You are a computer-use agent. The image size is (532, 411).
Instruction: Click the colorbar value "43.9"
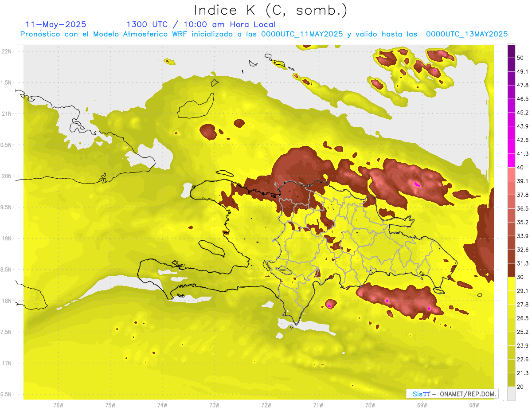[x=522, y=126]
